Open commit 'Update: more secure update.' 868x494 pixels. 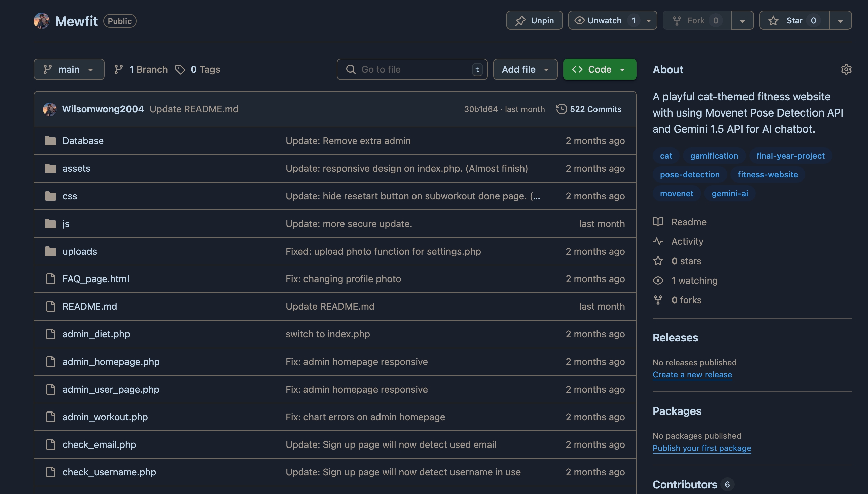pyautogui.click(x=349, y=224)
